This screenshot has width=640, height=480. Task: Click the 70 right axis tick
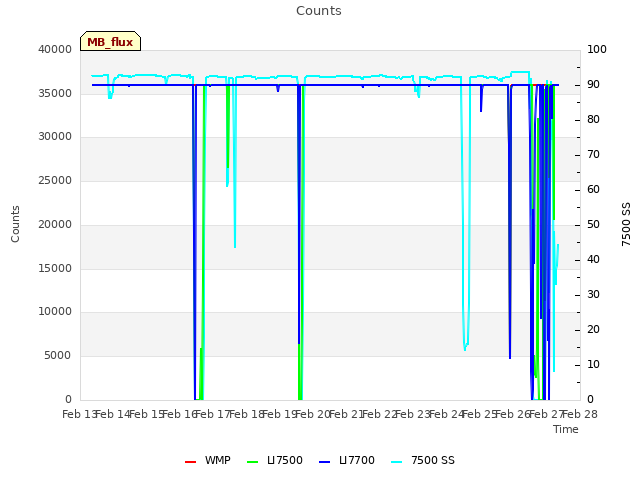tap(593, 155)
